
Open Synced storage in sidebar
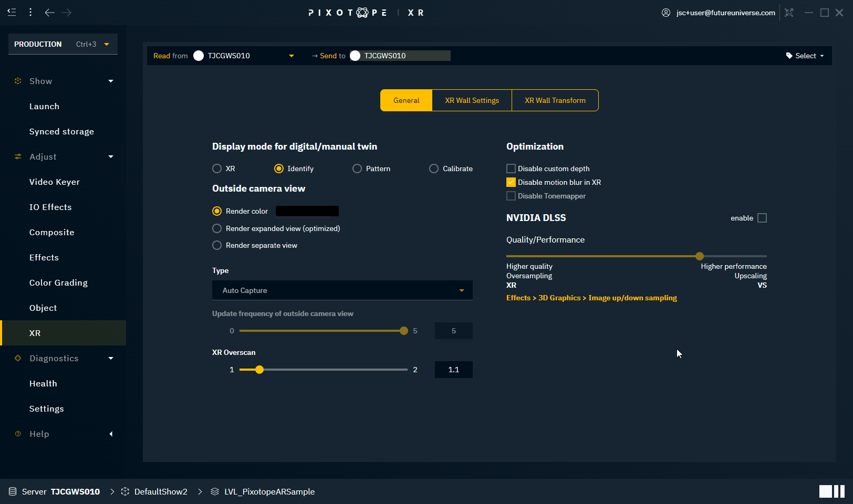(x=61, y=131)
